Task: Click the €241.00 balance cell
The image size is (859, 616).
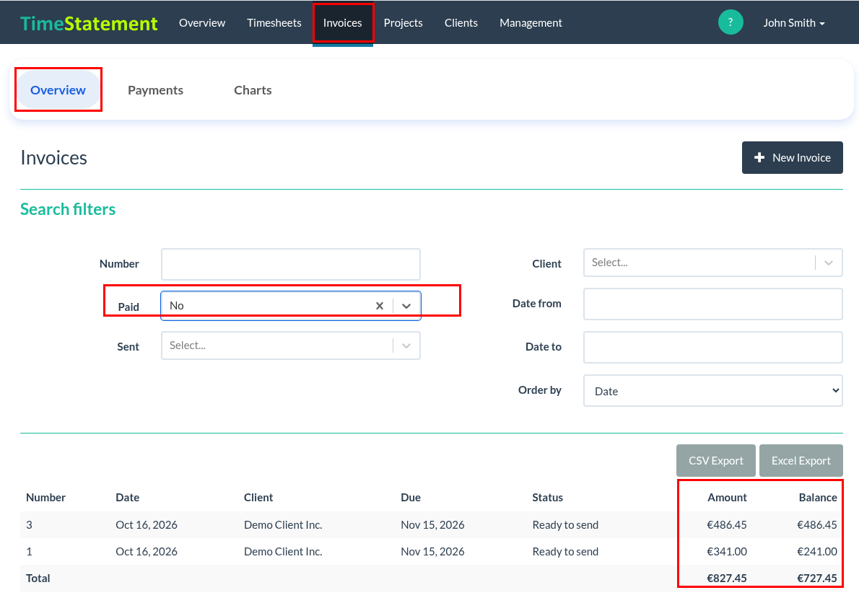Action: 817,551
